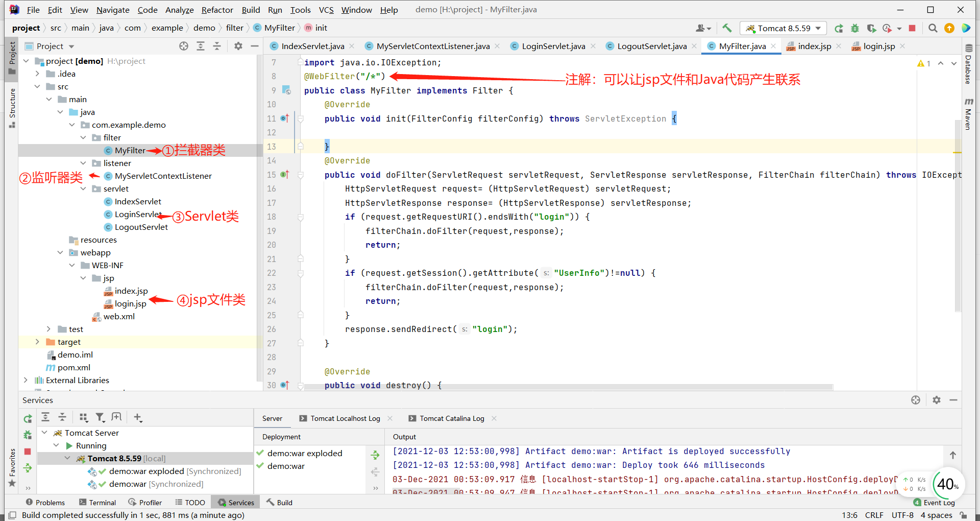Select LoginServlet in project tree
Viewport: 980px width, 521px height.
[138, 214]
